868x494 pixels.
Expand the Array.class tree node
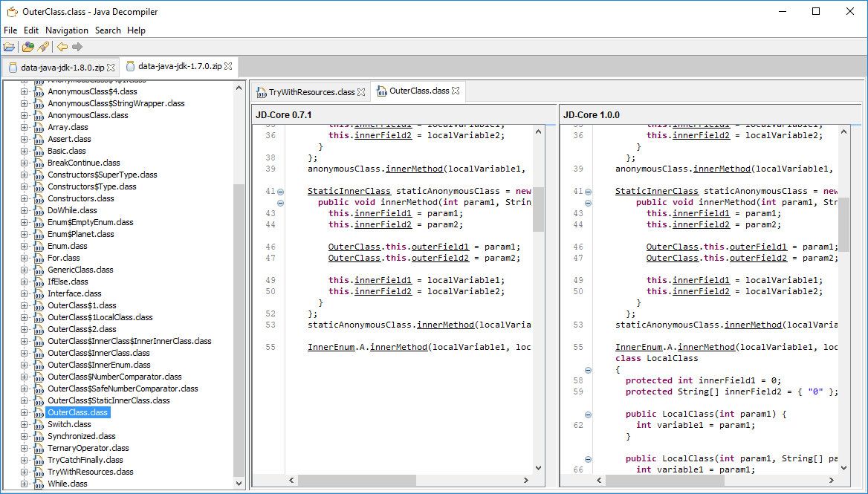[x=24, y=127]
